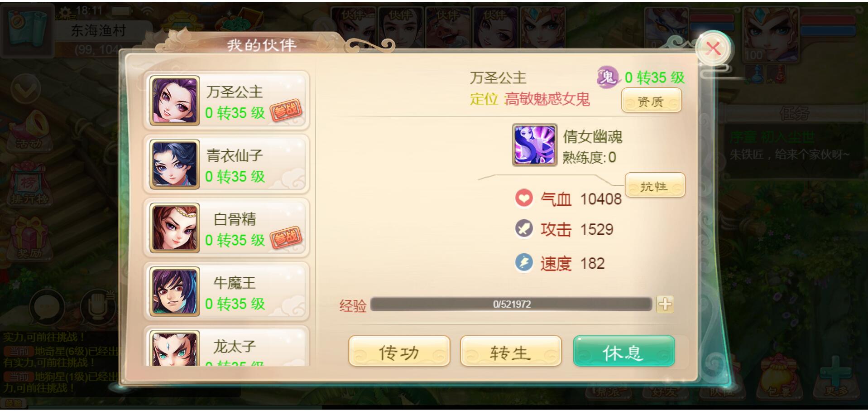Choose 白骨精 partner entry

[x=226, y=228]
